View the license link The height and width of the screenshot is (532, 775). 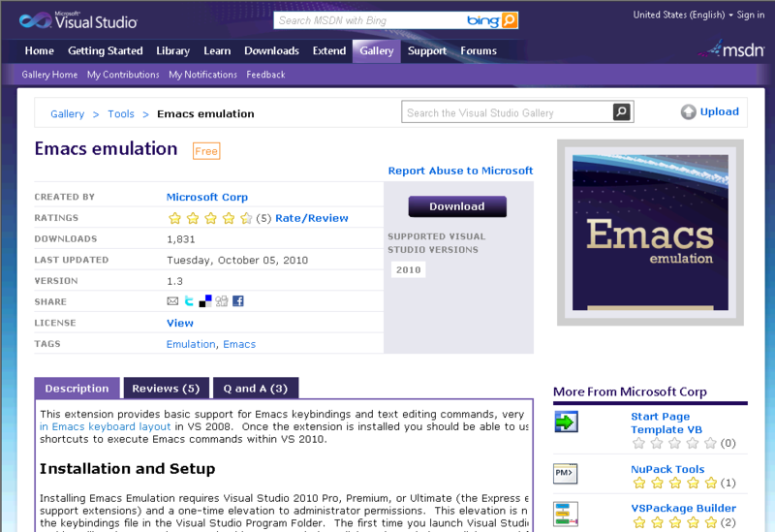(180, 323)
